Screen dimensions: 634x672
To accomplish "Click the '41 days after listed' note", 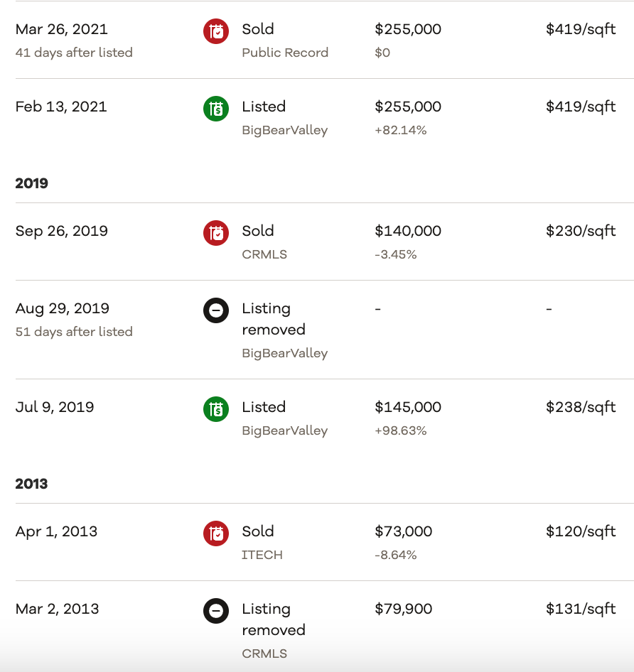I will [74, 53].
